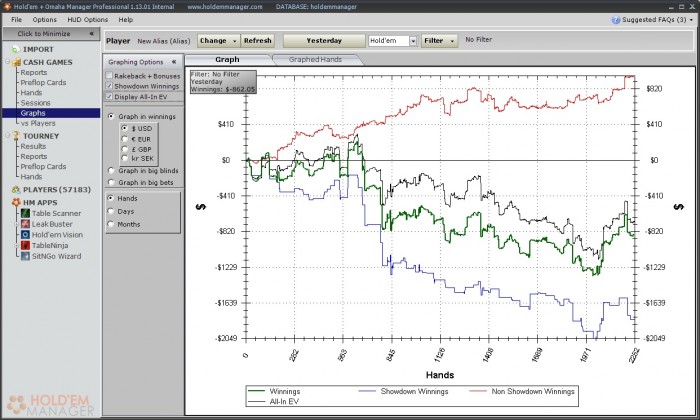This screenshot has height=420, width=700.
Task: Open the Table Scanner app icon
Action: pyautogui.click(x=25, y=213)
